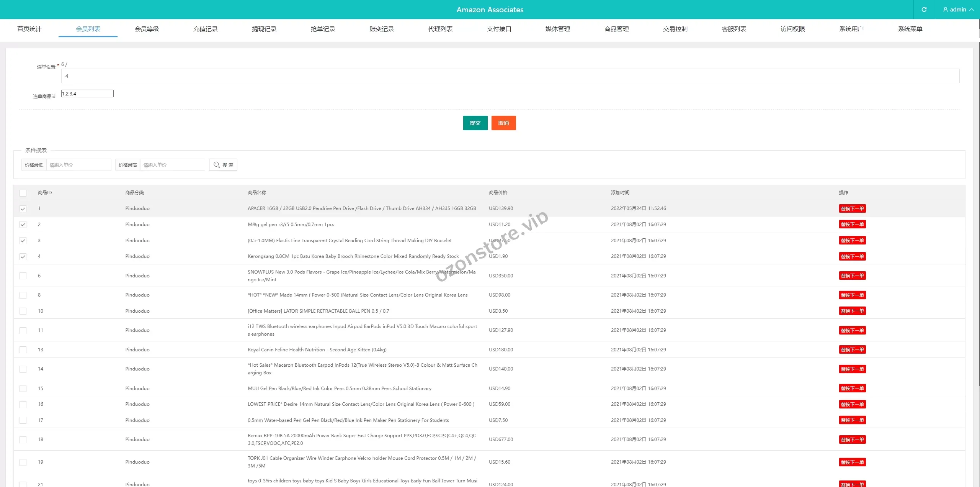The width and height of the screenshot is (980, 487).
Task: Click into the 价格最高 input field
Action: (172, 165)
